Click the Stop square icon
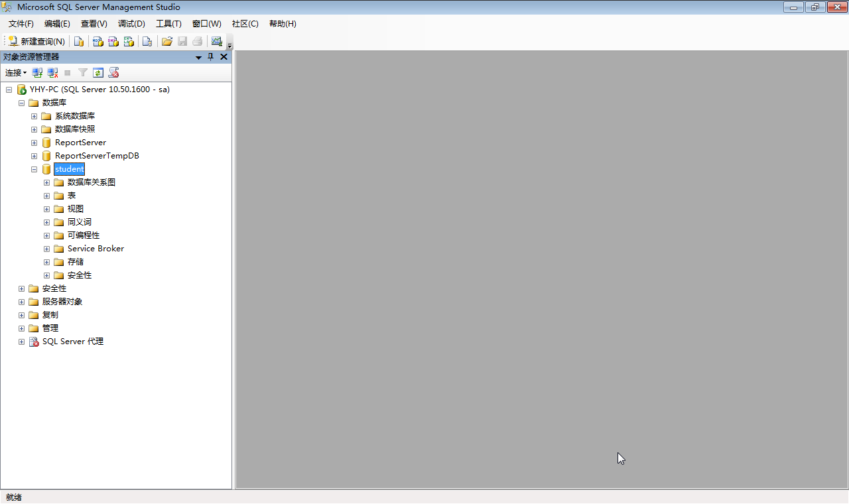 (x=68, y=72)
